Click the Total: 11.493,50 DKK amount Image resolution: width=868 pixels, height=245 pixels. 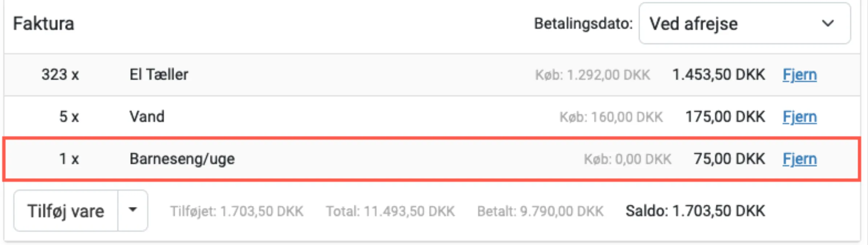[x=390, y=211]
